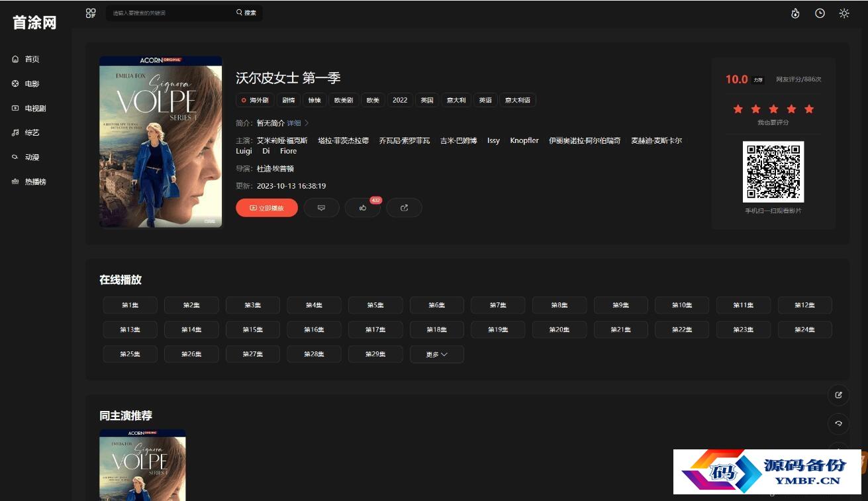Toggle light theme with the sun icon
Image resolution: width=868 pixels, height=501 pixels.
click(844, 13)
